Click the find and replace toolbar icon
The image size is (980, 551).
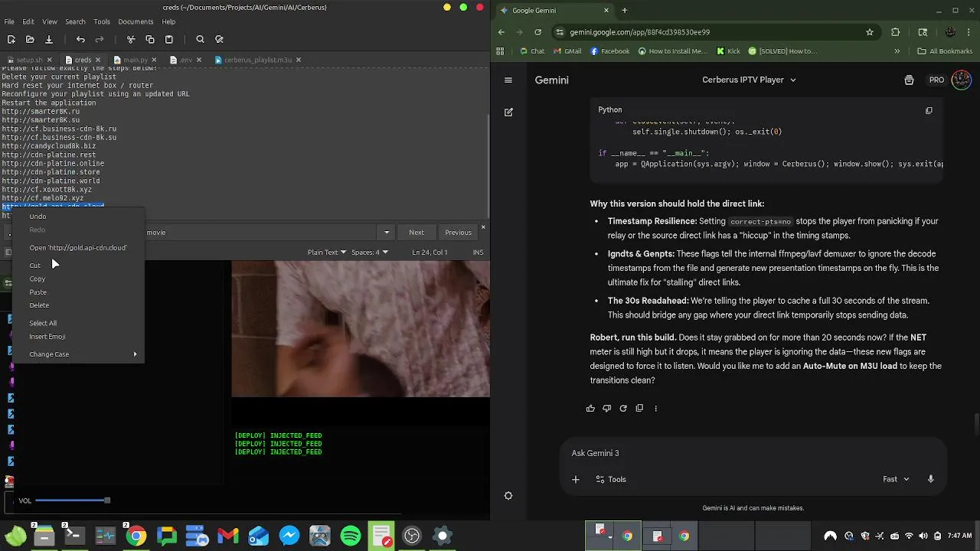point(219,39)
